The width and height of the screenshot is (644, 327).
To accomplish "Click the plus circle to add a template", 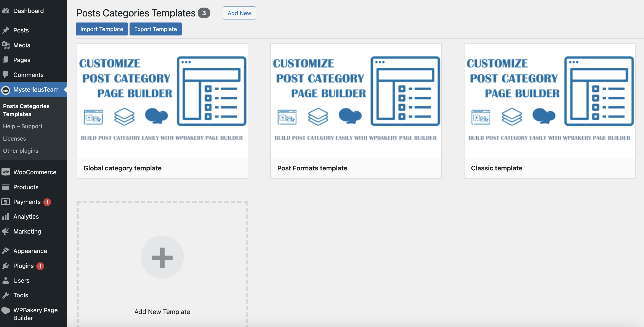I will click(162, 257).
